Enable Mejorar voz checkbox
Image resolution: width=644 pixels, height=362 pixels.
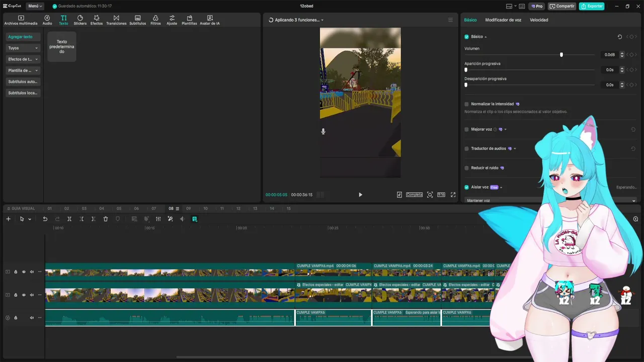tap(466, 129)
